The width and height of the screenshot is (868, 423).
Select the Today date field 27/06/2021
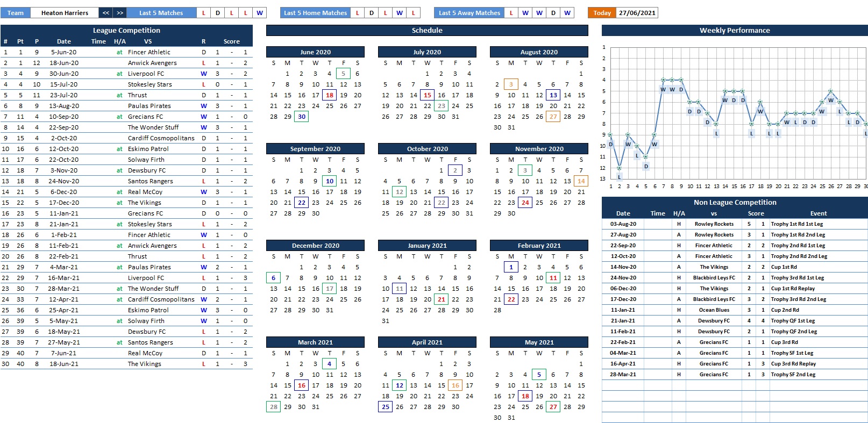click(x=637, y=13)
